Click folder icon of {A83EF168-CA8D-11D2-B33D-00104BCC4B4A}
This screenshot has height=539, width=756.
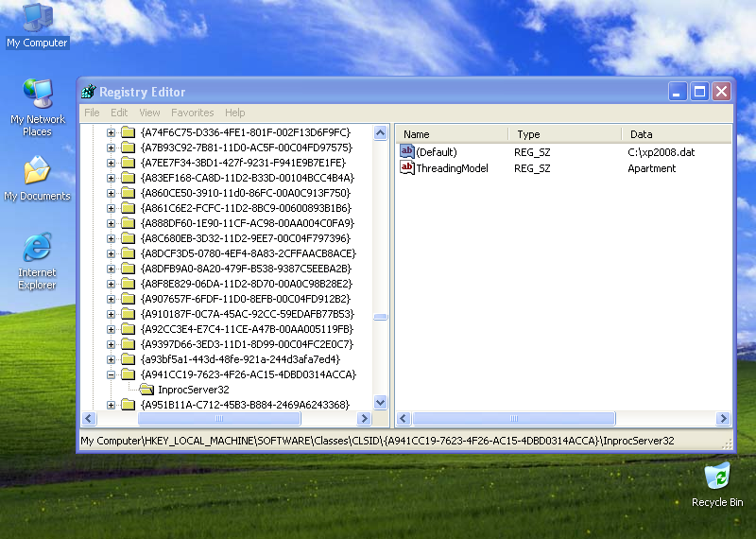[128, 178]
